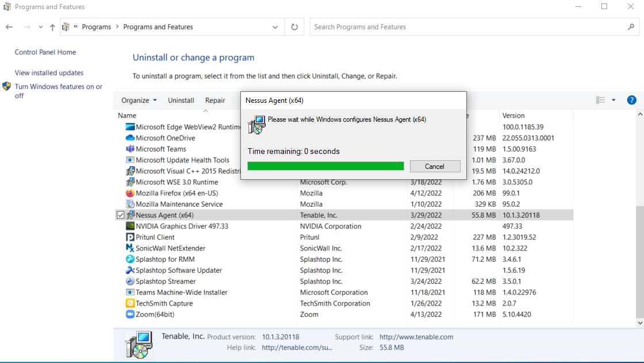
Task: Open the change-your-view dropdown arrow
Action: (x=613, y=99)
